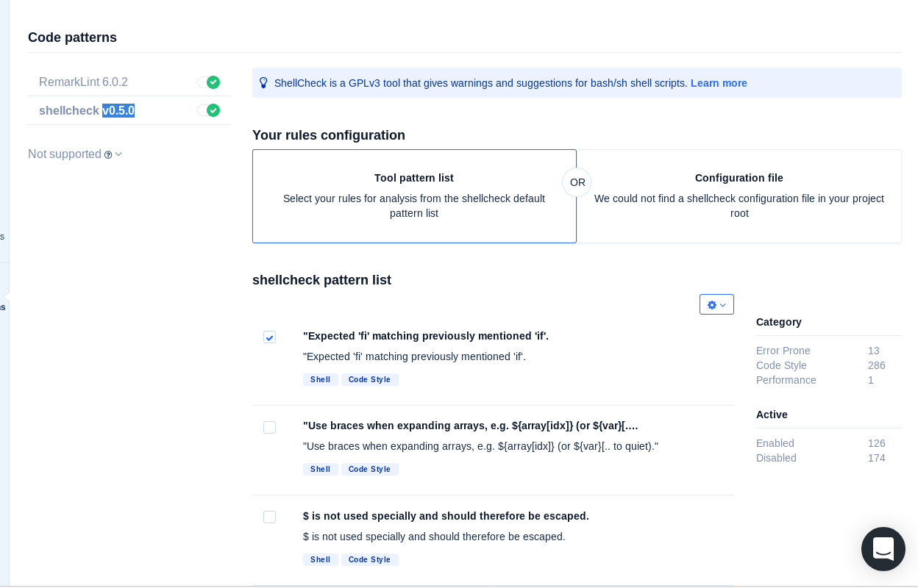Uncheck the Expected 'fi' matching pattern

(x=269, y=337)
